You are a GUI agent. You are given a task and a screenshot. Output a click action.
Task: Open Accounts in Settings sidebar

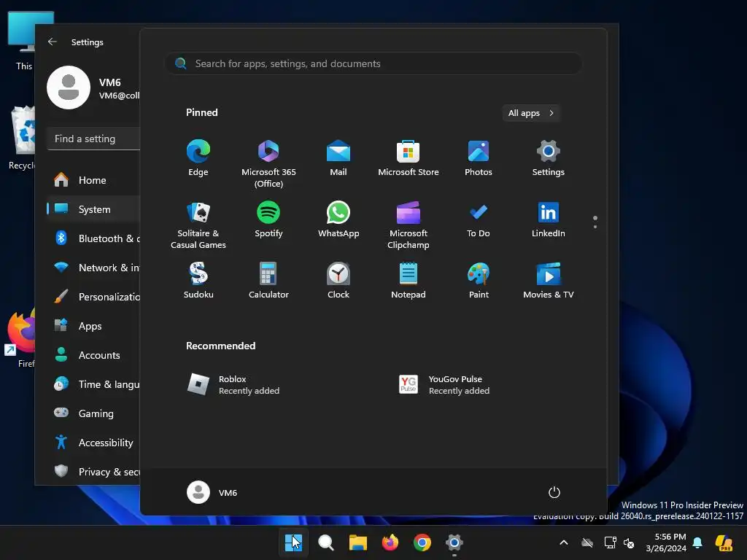(x=94, y=355)
